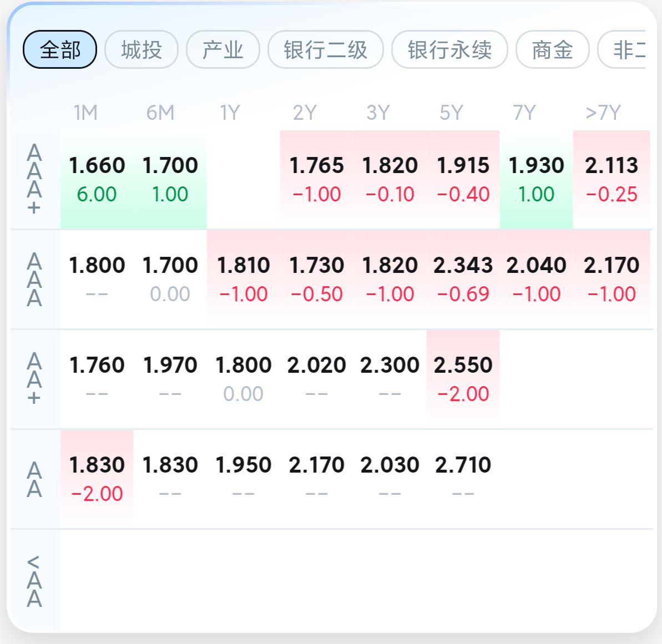Select the partially visible 非 tab

point(622,49)
